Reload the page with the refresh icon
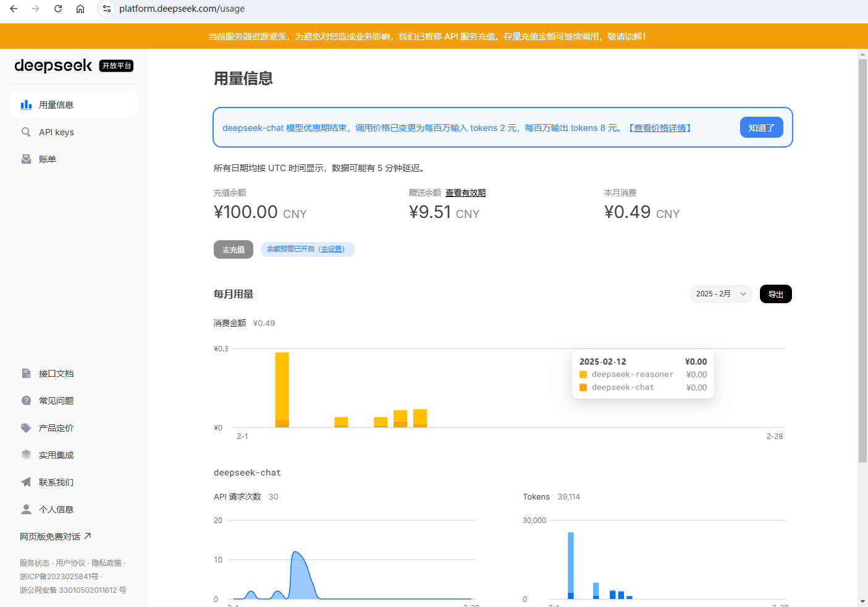The width and height of the screenshot is (868, 607). point(58,9)
